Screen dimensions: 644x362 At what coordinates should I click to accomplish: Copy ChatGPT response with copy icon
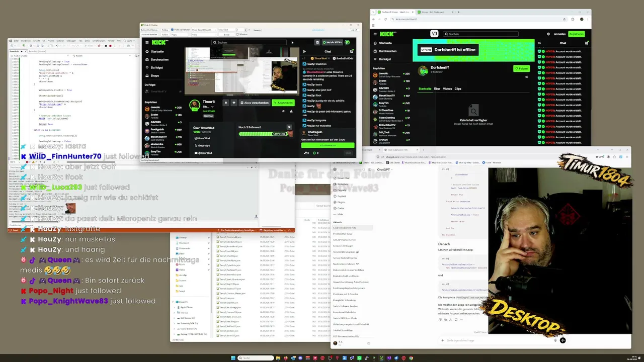(x=440, y=319)
